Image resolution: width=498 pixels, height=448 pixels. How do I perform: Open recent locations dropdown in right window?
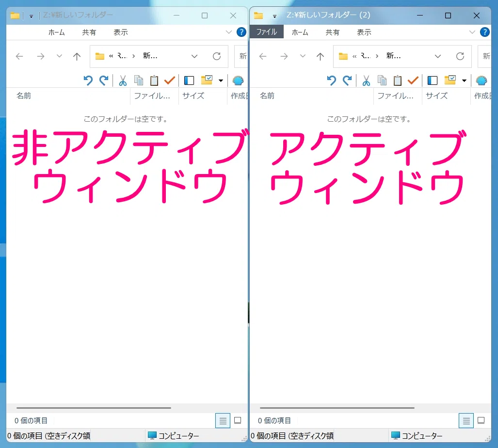[x=303, y=56]
